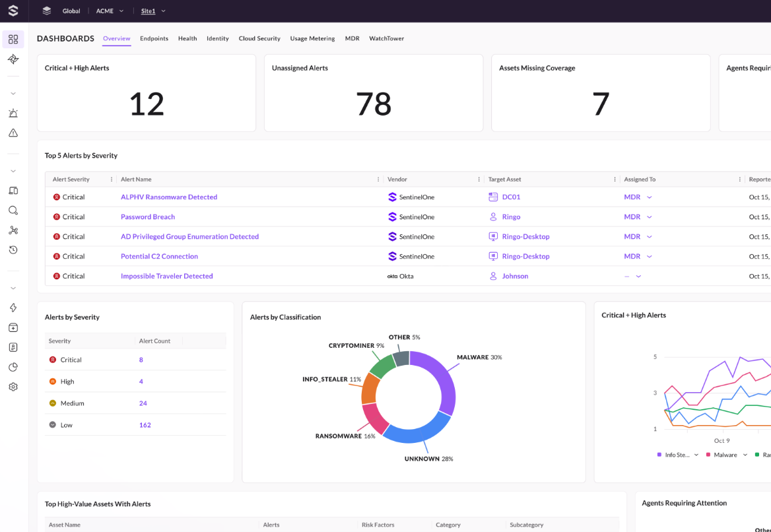
Task: Open the Site1 dropdown in top bar
Action: click(152, 11)
